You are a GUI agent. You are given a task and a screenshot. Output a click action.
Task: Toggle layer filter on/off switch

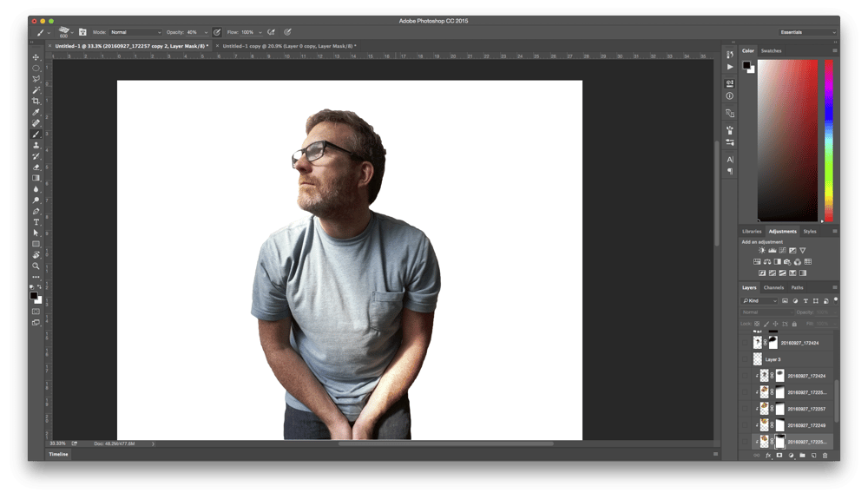tap(835, 299)
